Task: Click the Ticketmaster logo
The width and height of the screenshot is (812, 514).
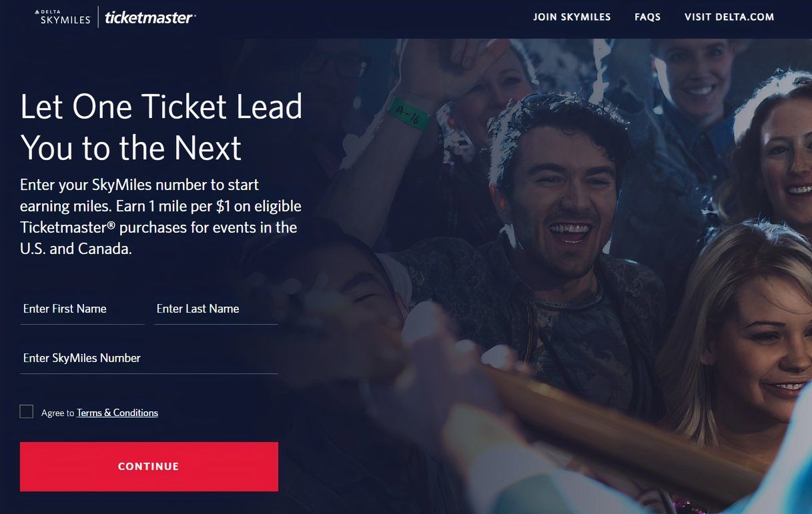Action: click(150, 17)
